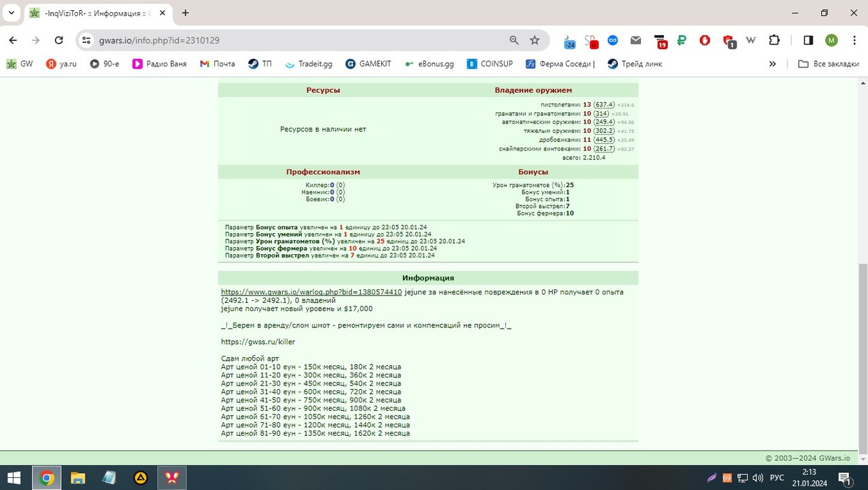Expand the tab search dropdown arrow
868x490 pixels.
pos(12,13)
